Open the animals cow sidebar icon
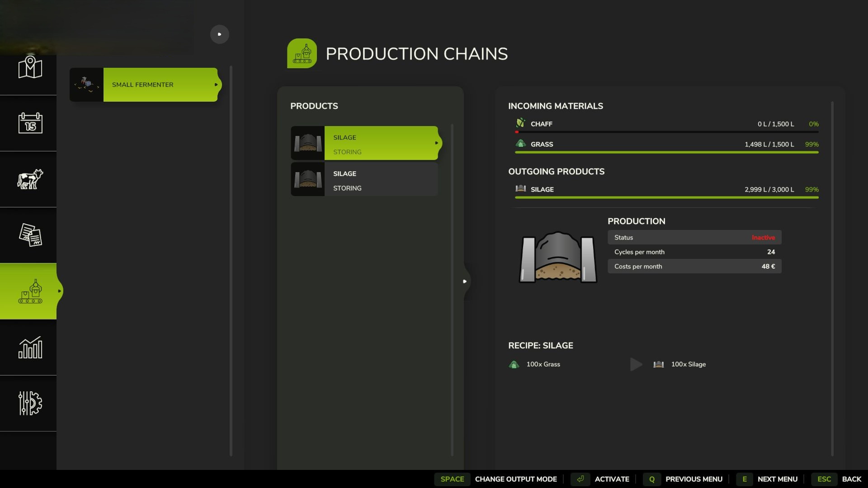Screen dimensions: 868x488 click(x=30, y=179)
